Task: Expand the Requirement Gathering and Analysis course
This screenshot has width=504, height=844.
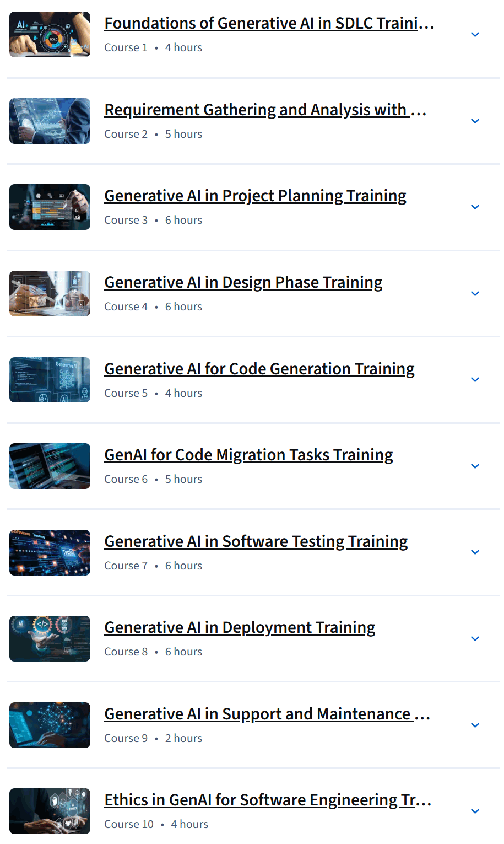Action: [x=475, y=121]
